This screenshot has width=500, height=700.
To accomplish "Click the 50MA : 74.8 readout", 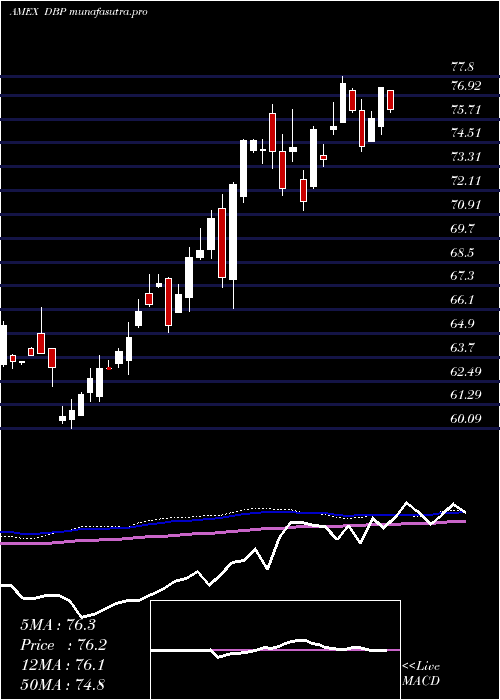I will [x=62, y=685].
